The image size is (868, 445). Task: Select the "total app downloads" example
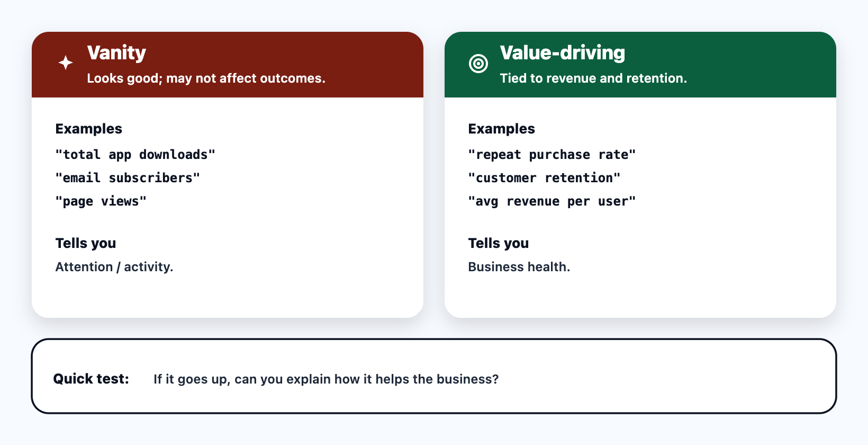[x=135, y=155]
